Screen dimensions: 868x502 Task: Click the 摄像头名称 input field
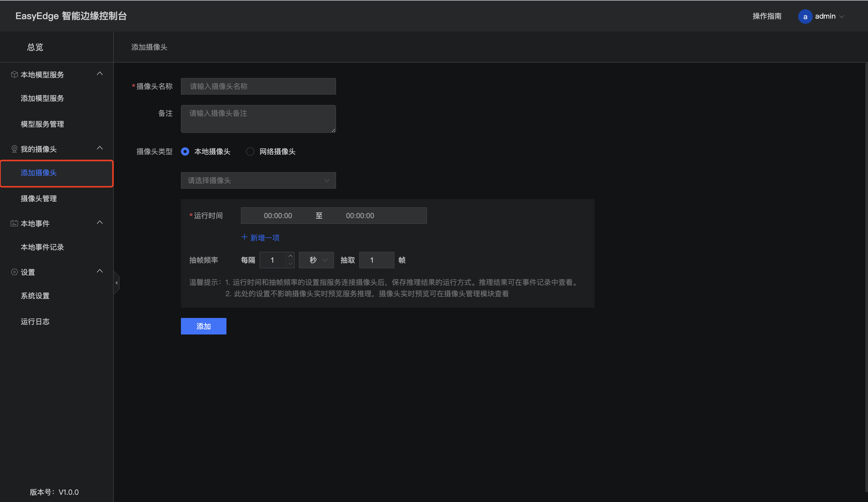point(258,86)
